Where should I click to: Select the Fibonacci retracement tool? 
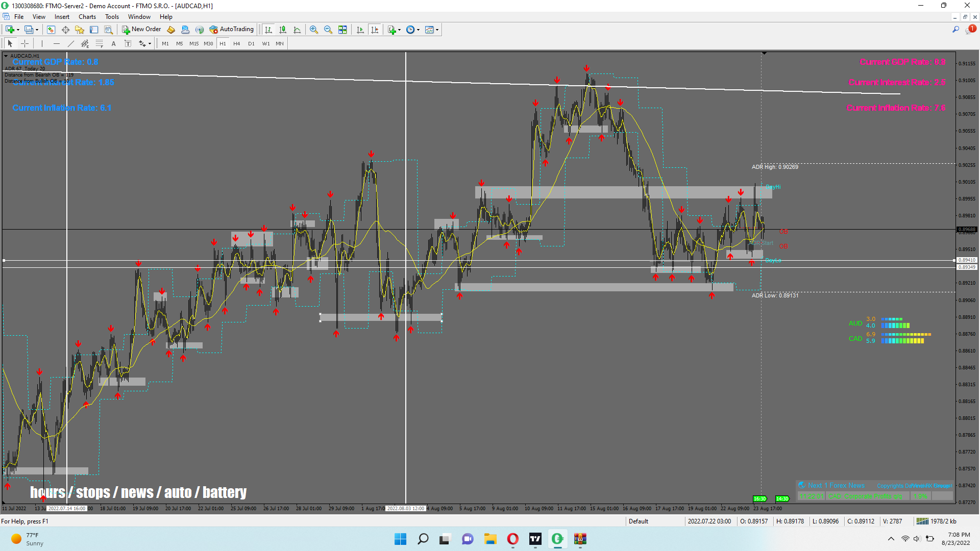[100, 44]
